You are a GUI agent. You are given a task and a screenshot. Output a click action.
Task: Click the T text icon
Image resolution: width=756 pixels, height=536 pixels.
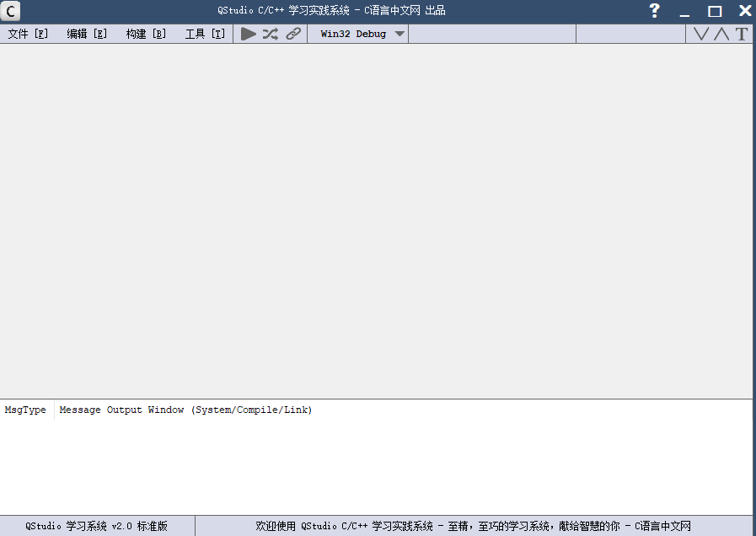coord(742,34)
